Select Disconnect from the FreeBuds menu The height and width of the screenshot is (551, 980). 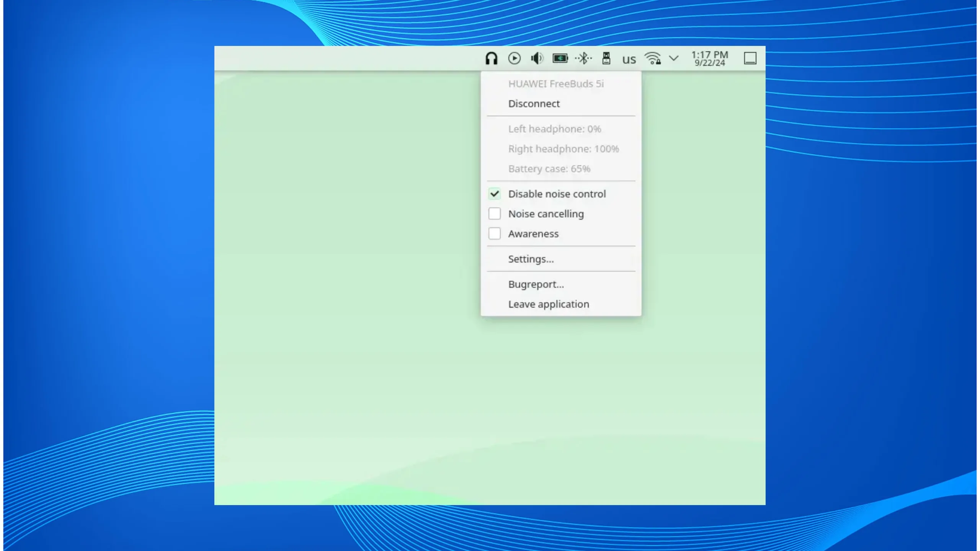pos(561,104)
